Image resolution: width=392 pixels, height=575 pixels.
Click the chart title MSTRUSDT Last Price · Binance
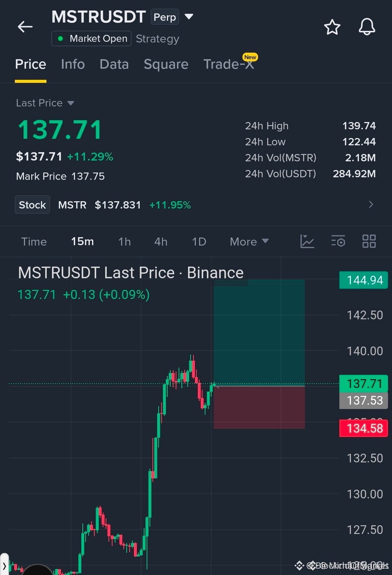click(131, 272)
